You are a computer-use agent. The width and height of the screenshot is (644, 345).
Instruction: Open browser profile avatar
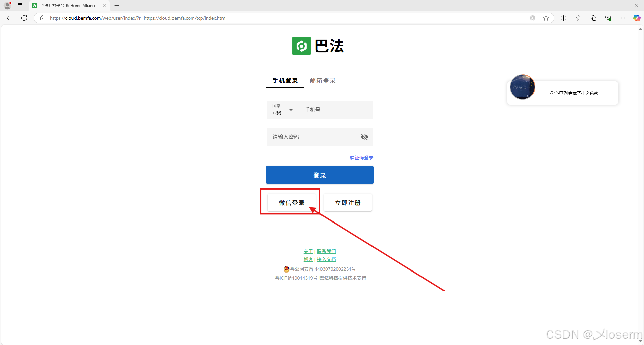[x=7, y=6]
